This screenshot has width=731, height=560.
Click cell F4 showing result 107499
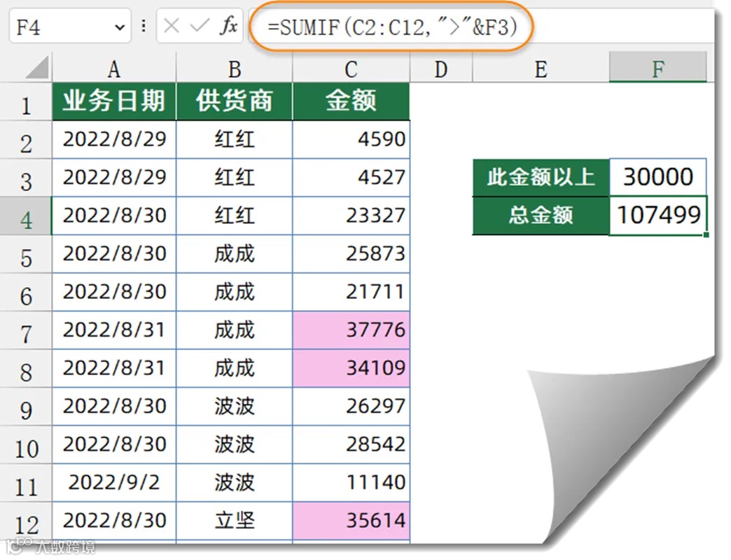(657, 215)
